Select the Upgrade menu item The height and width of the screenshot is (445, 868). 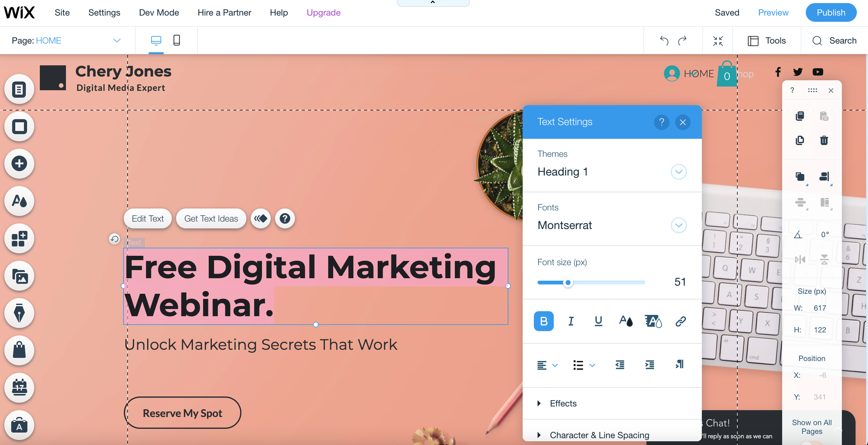[323, 12]
